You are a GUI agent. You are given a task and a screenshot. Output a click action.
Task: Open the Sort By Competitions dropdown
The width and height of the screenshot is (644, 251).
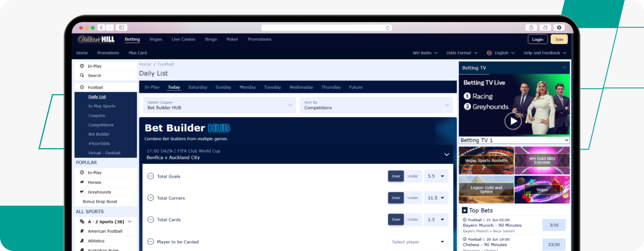pos(377,105)
